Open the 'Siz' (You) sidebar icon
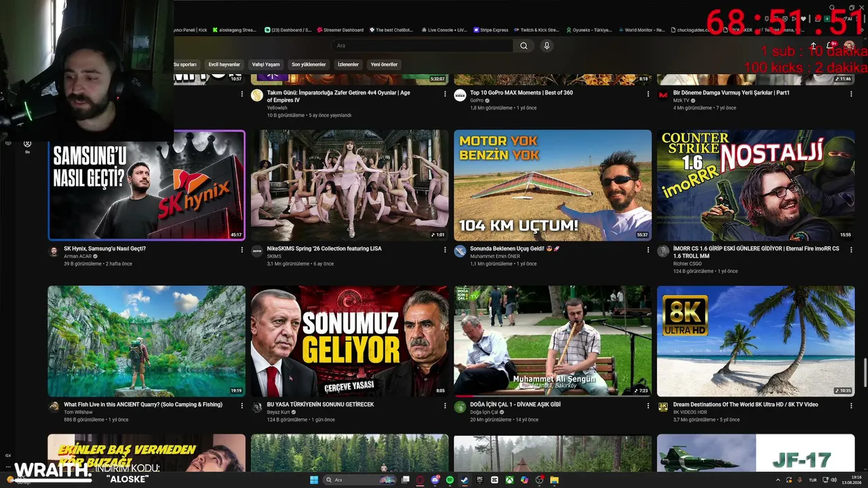 tap(27, 146)
